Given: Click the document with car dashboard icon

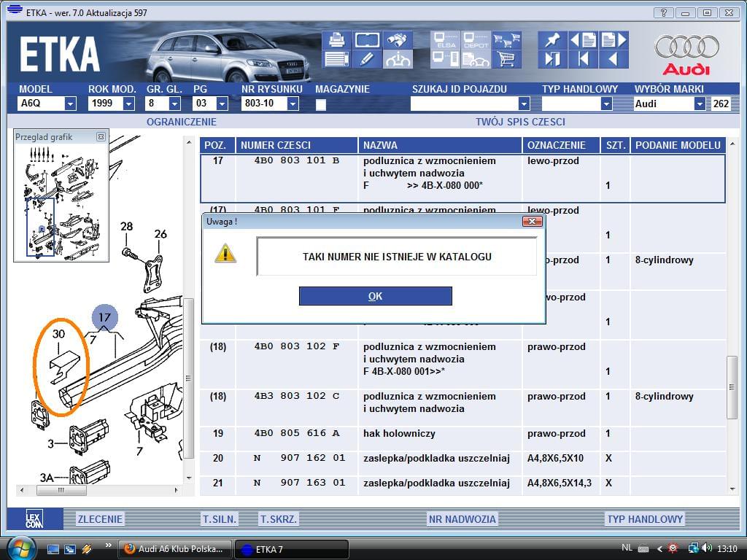Looking at the screenshot, I should 476,59.
